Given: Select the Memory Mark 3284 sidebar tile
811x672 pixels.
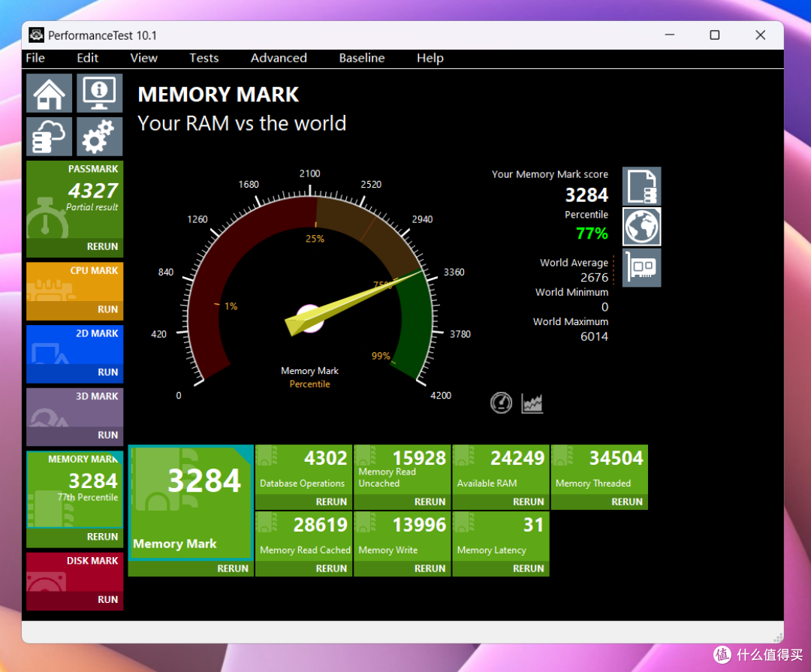Looking at the screenshot, I should (75, 490).
